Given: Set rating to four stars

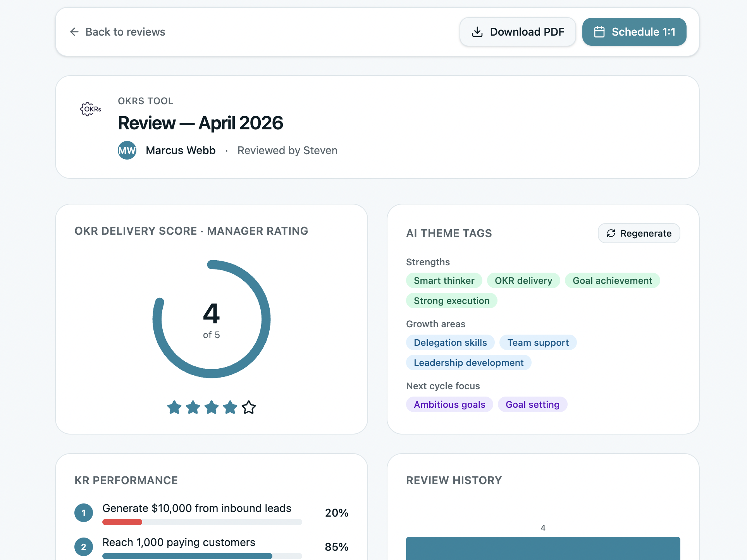Looking at the screenshot, I should point(230,407).
